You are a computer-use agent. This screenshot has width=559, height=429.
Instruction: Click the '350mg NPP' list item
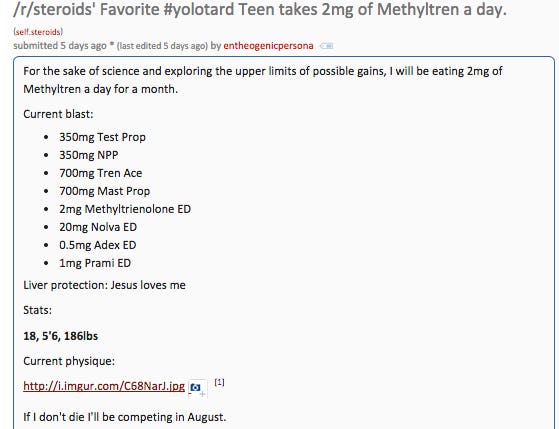tap(89, 155)
